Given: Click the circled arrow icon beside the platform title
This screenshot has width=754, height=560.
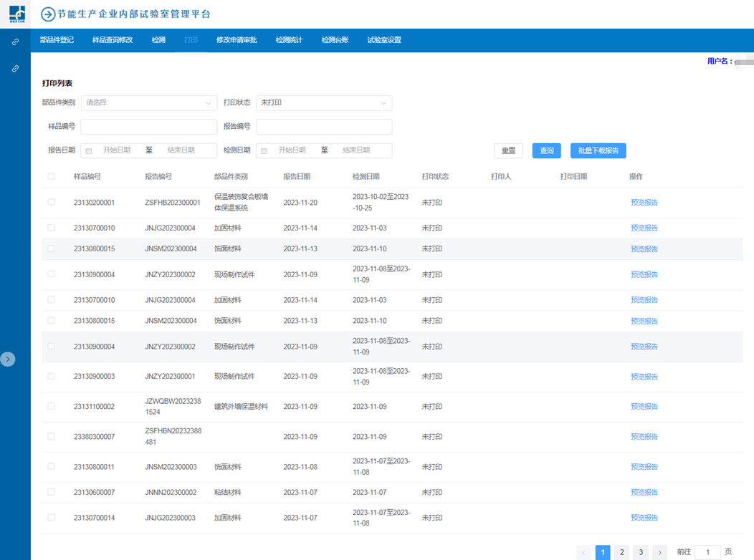Looking at the screenshot, I should pos(48,14).
